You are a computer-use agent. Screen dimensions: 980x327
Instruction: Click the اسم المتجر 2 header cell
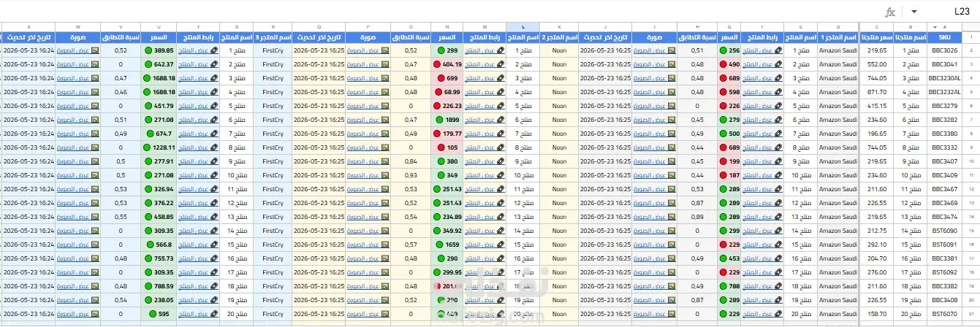click(559, 37)
